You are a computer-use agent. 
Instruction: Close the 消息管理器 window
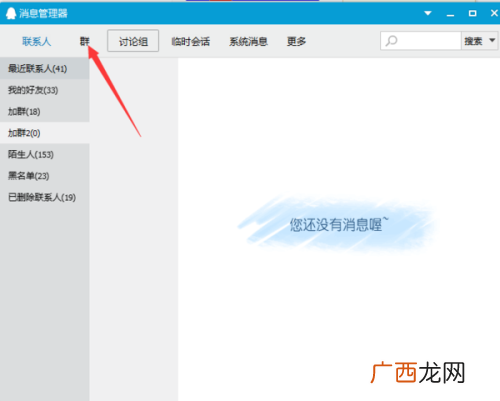(x=495, y=13)
